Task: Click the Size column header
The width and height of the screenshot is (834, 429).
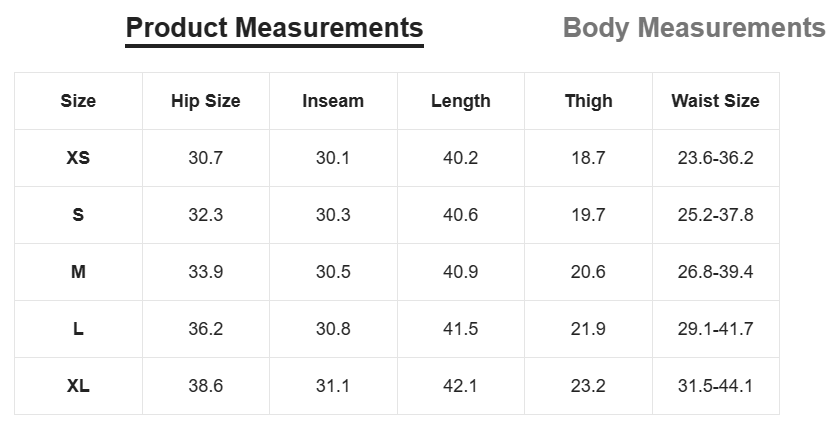Action: tap(78, 101)
